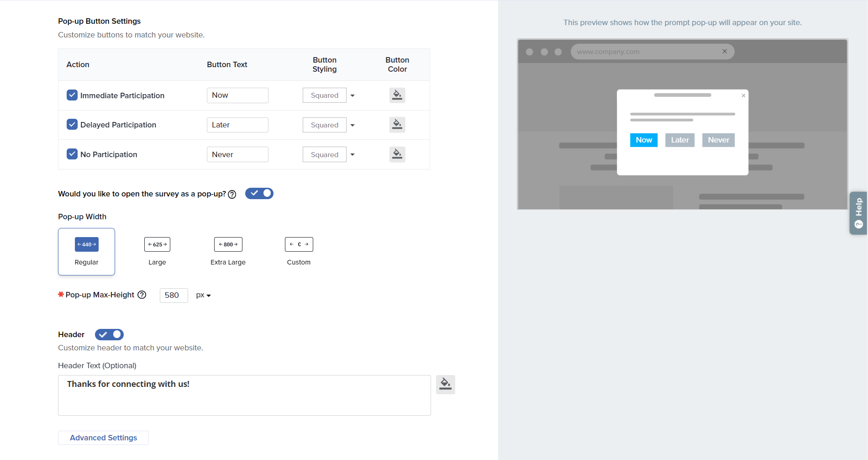This screenshot has width=868, height=460.
Task: Click help icon next to Pop-up Max-Height
Action: coord(142,295)
